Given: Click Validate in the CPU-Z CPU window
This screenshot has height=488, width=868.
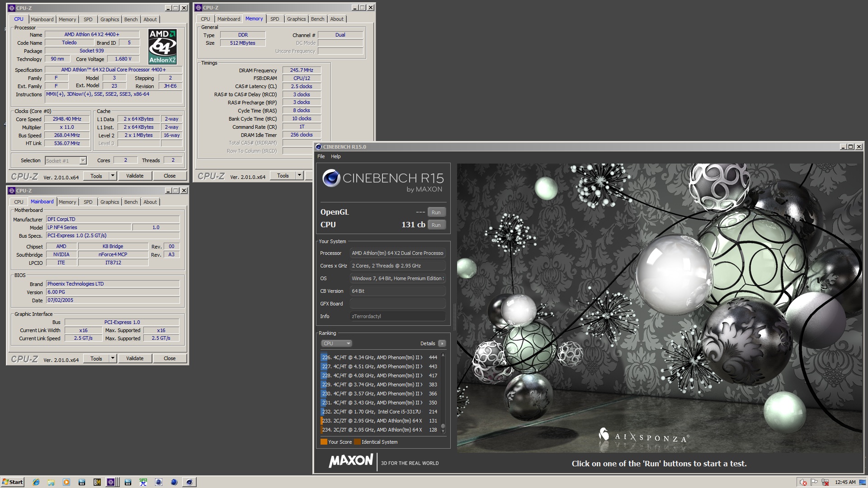Looking at the screenshot, I should pos(135,176).
